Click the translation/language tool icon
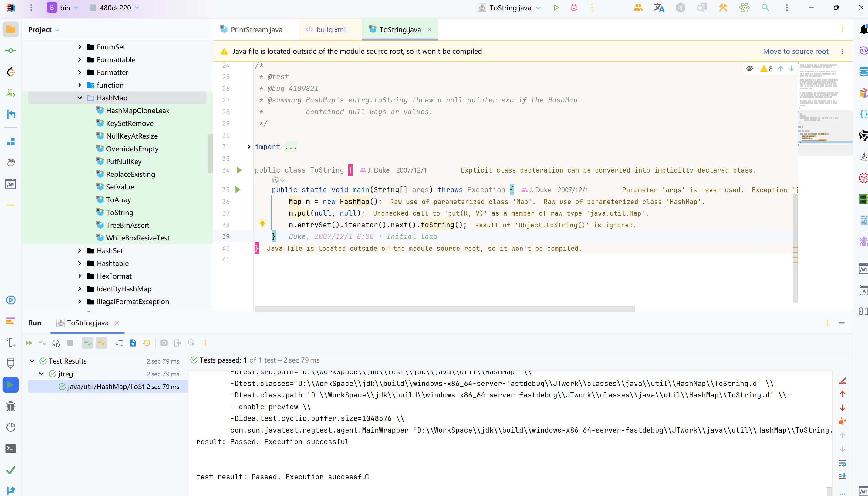The height and width of the screenshot is (496, 868). tap(659, 8)
